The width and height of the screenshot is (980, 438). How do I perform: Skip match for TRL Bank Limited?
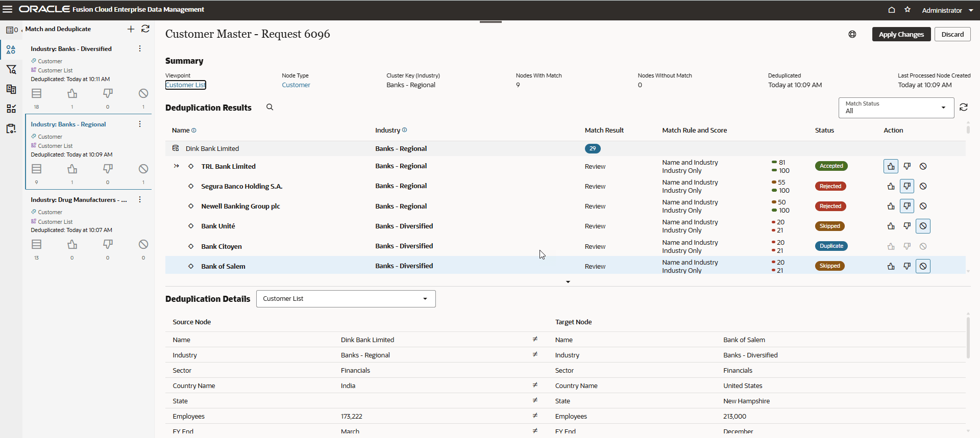(923, 166)
